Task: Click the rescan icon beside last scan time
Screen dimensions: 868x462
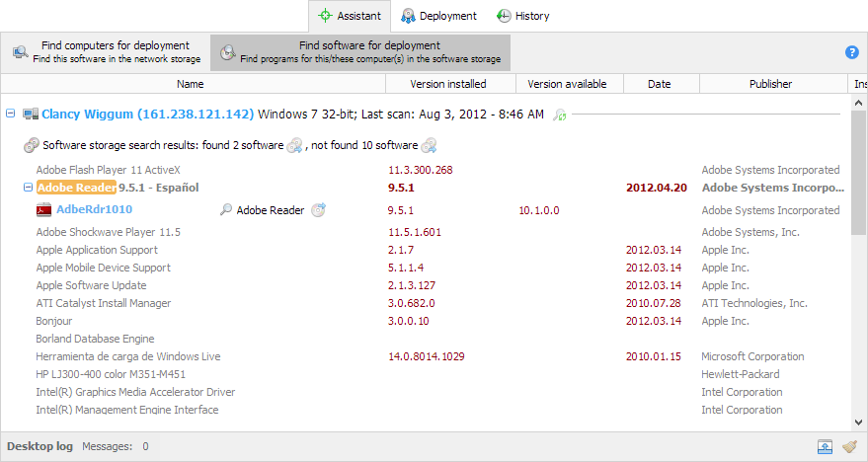Action: [x=560, y=115]
